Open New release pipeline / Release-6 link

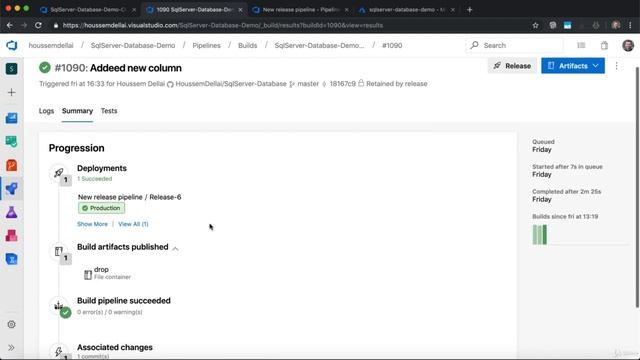coord(129,197)
